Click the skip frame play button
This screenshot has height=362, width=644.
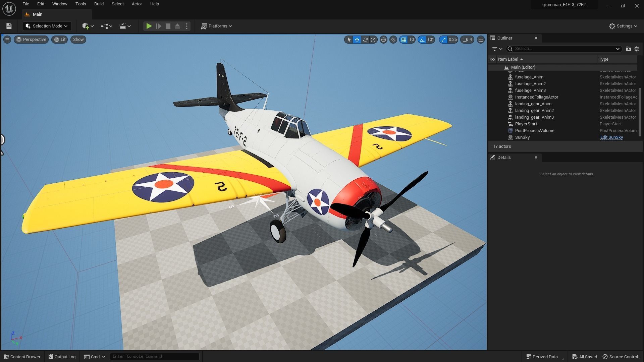click(x=159, y=26)
